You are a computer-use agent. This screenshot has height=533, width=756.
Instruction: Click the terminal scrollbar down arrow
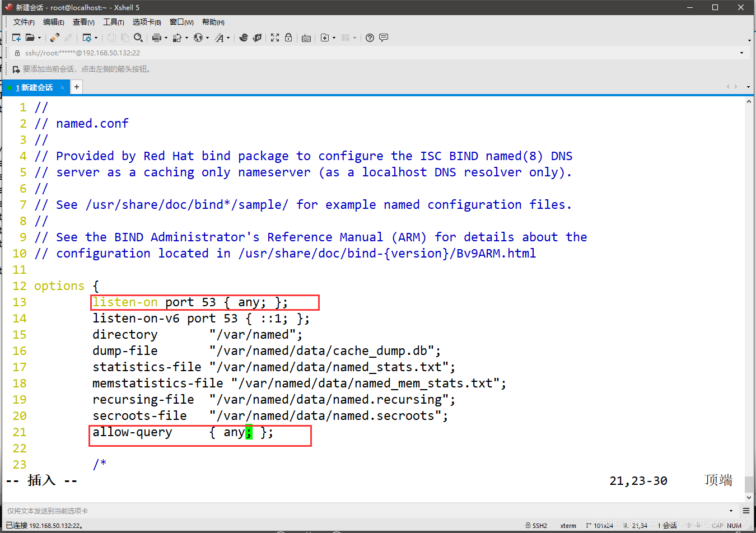pos(749,497)
